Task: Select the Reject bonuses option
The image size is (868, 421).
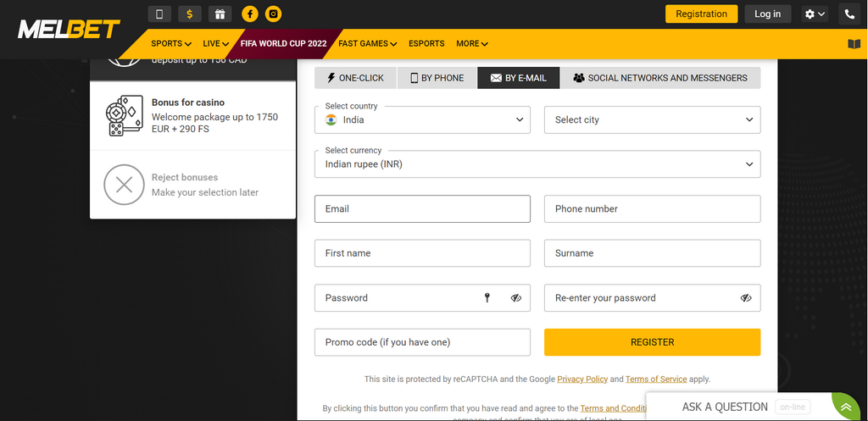Action: [x=192, y=185]
